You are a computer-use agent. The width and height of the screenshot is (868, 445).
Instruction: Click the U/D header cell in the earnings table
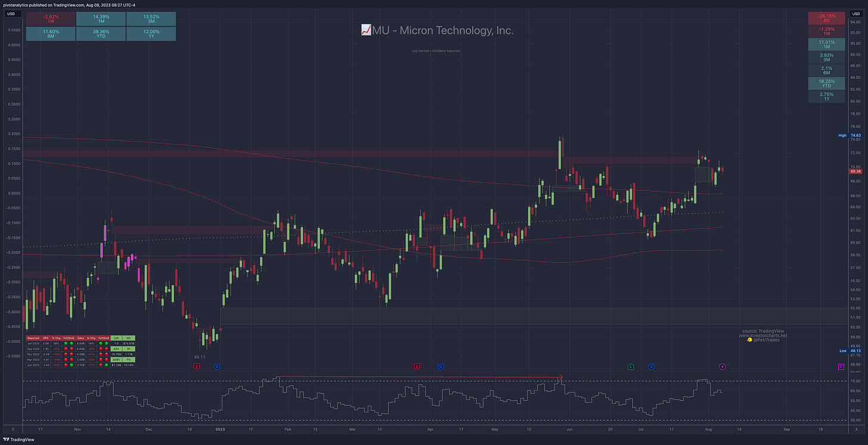coord(116,338)
